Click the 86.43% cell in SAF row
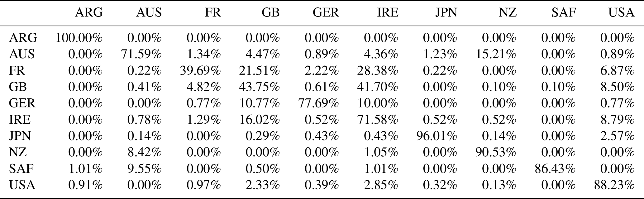The width and height of the screenshot is (644, 199). [x=555, y=169]
